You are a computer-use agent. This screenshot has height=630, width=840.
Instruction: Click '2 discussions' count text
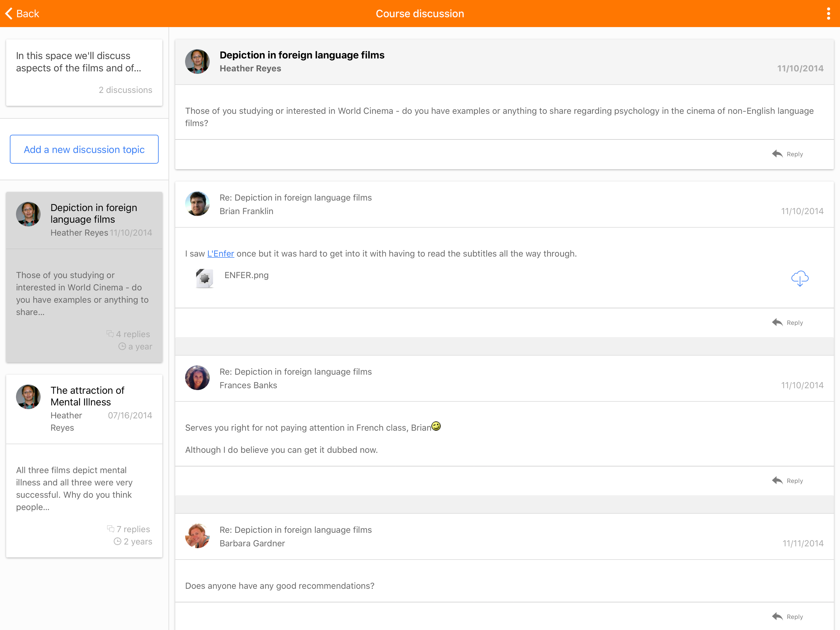pyautogui.click(x=126, y=90)
